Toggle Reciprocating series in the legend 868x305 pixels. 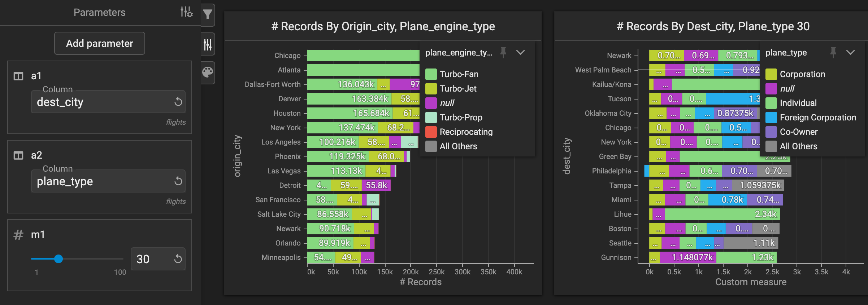pyautogui.click(x=466, y=132)
